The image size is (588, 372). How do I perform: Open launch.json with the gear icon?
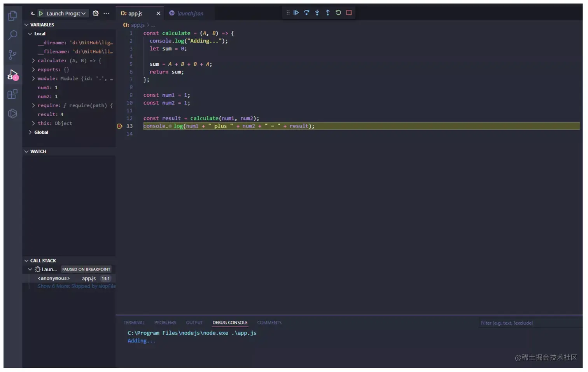[95, 13]
